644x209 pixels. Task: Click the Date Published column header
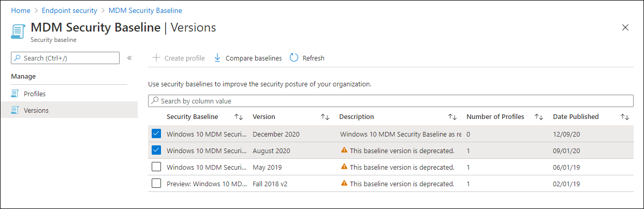[576, 117]
